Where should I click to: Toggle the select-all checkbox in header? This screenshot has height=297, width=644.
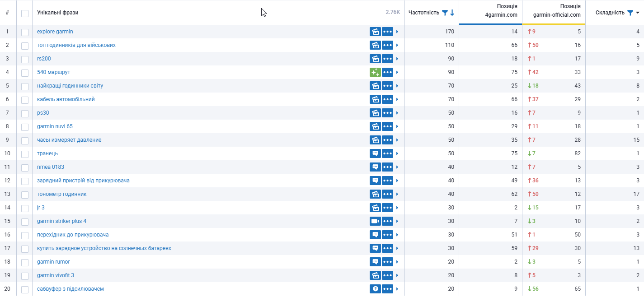tap(25, 13)
